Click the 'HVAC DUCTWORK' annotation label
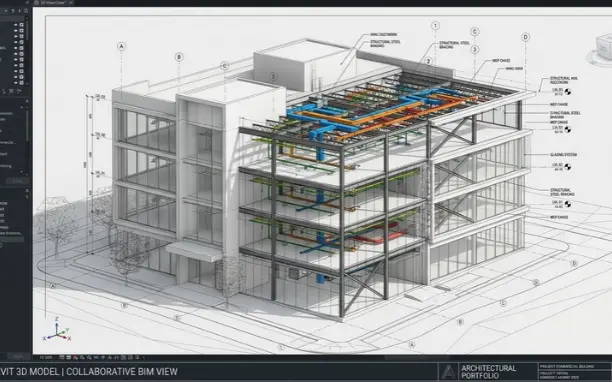Screen dimensions: 612x382 pos(384,35)
